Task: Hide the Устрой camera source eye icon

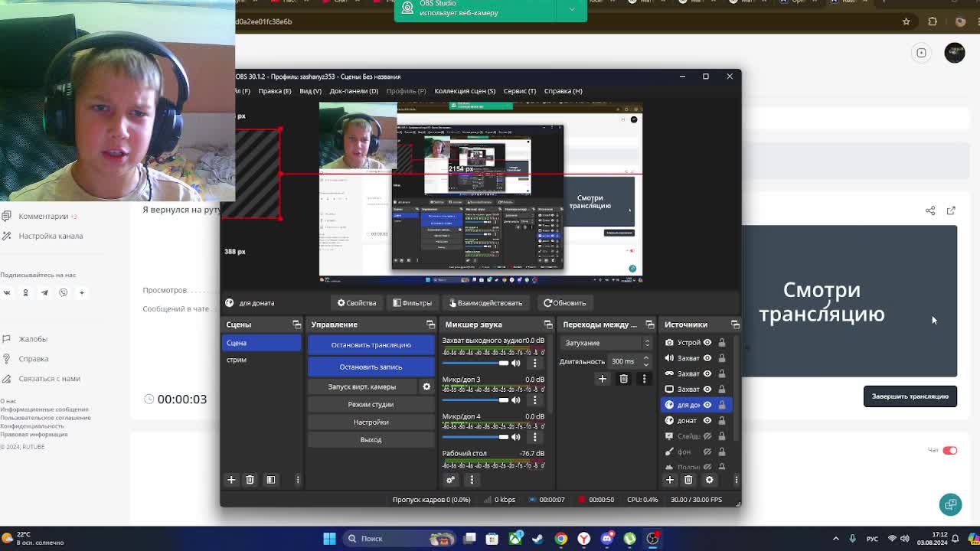Action: pos(707,343)
